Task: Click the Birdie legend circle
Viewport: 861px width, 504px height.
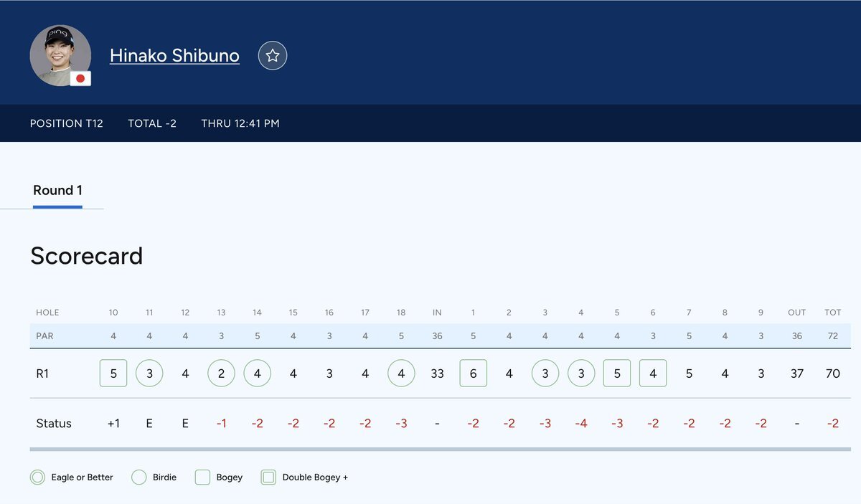Action: (x=139, y=477)
